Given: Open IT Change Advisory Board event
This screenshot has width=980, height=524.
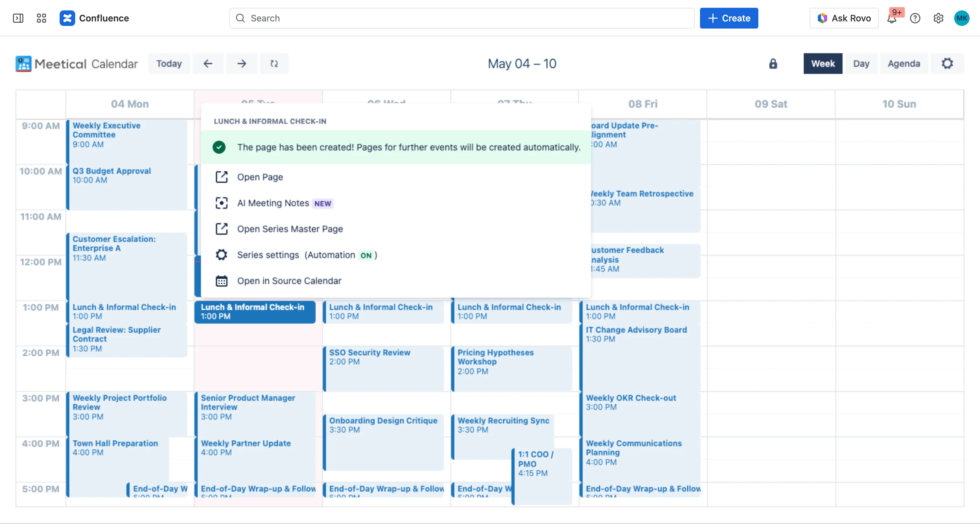Looking at the screenshot, I should pos(640,357).
